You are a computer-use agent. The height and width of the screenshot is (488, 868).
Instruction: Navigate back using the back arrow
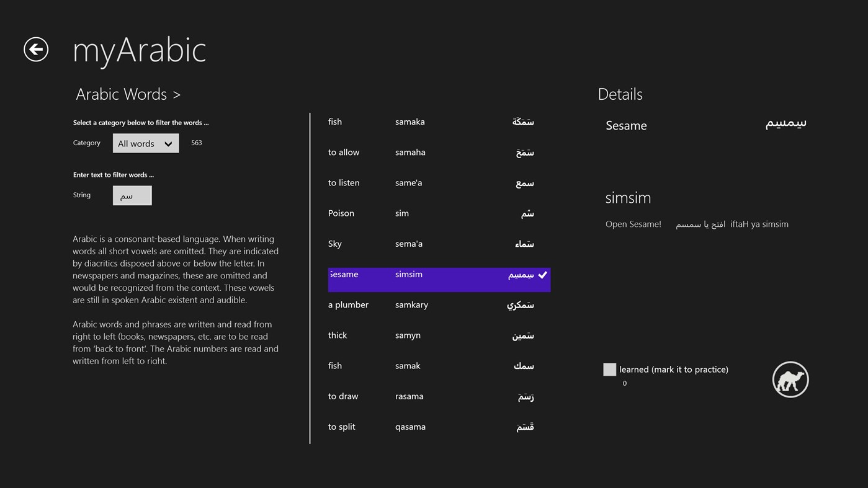click(x=35, y=49)
